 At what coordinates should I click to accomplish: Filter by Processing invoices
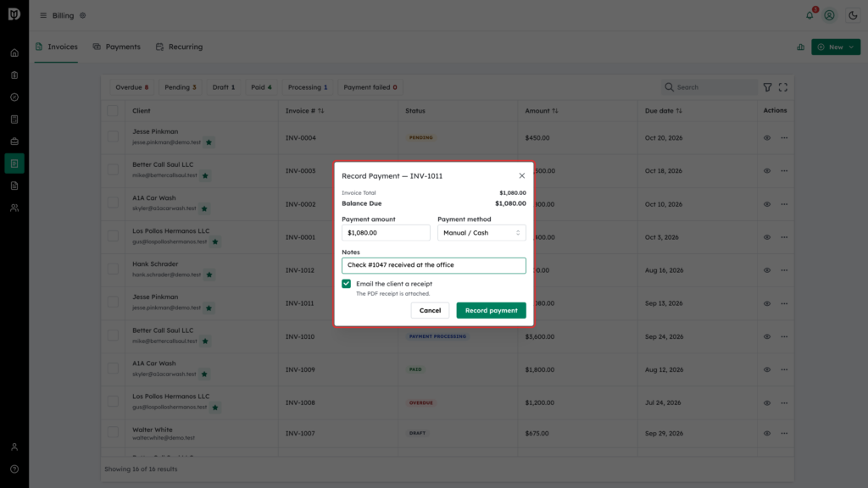(307, 87)
